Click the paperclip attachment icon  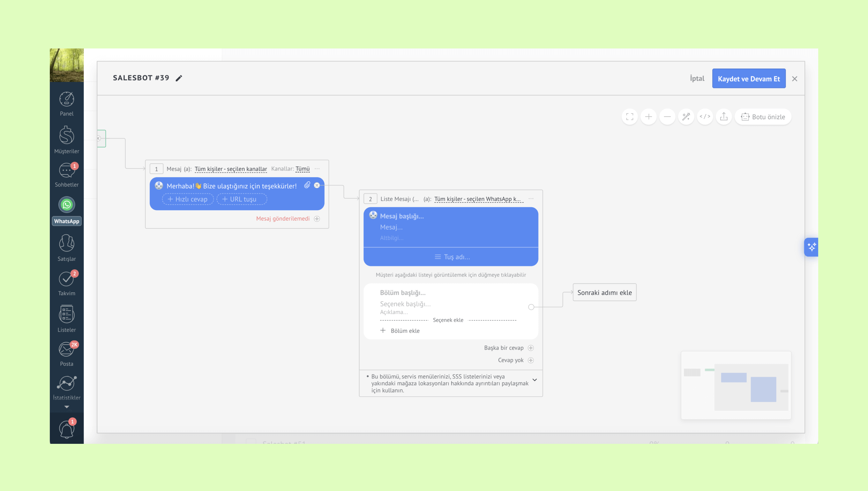(x=307, y=185)
